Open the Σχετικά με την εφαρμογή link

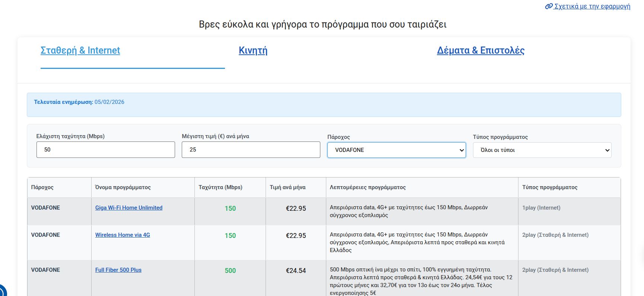[592, 6]
